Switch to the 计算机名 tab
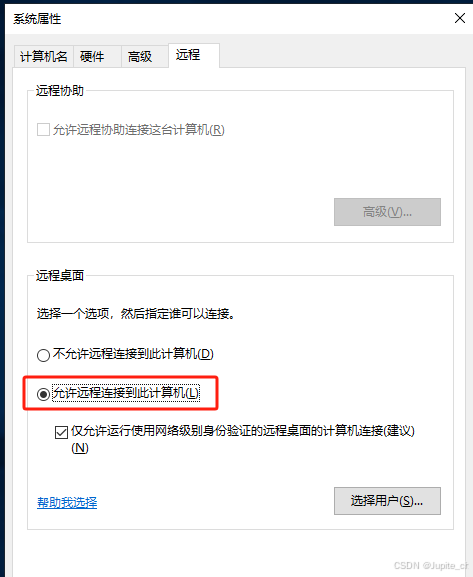473x577 pixels. tap(44, 57)
